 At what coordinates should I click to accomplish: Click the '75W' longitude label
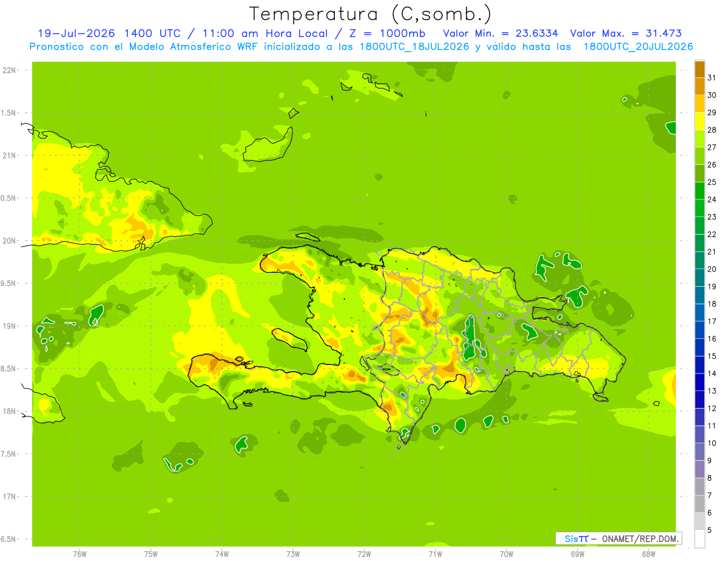point(150,554)
